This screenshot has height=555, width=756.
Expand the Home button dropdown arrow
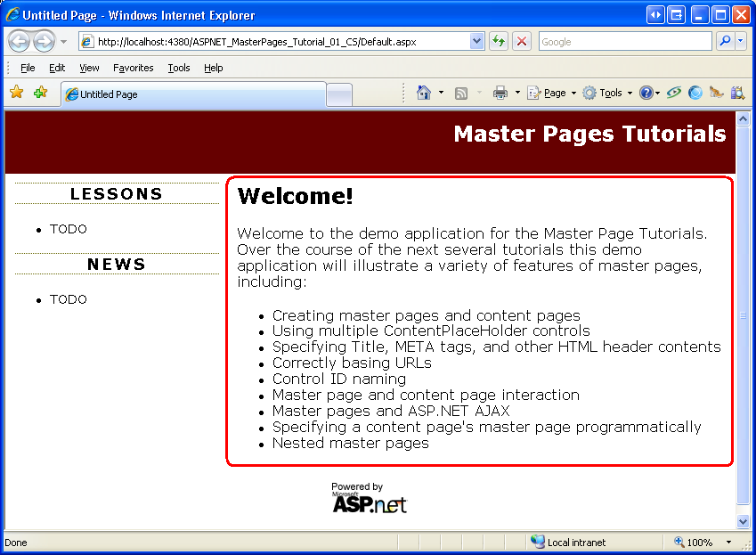tap(441, 93)
